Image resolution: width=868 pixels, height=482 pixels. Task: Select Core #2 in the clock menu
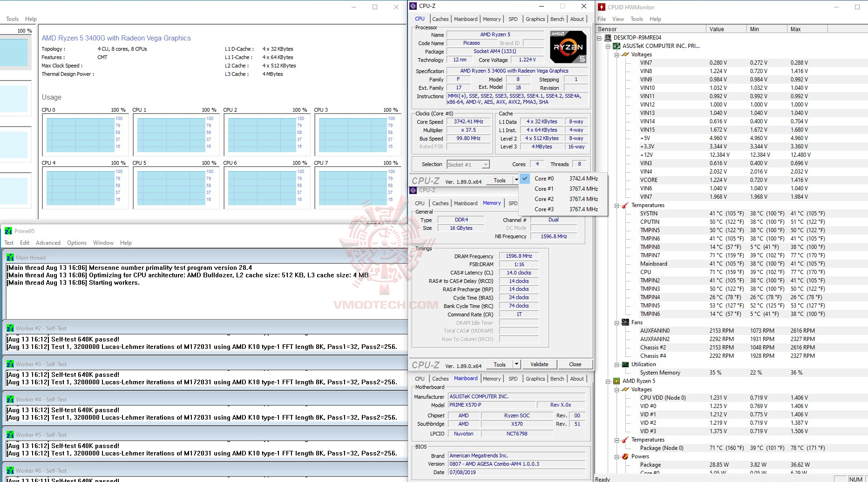coord(563,199)
